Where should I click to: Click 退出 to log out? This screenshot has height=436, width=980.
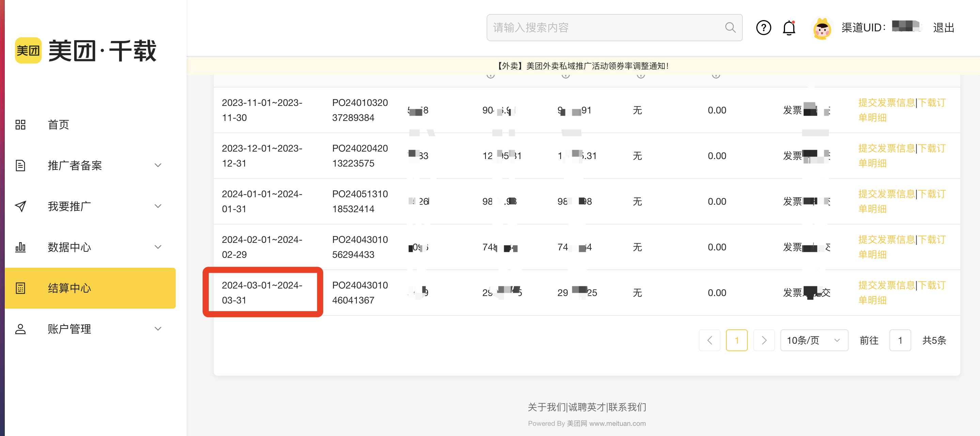[x=943, y=27]
